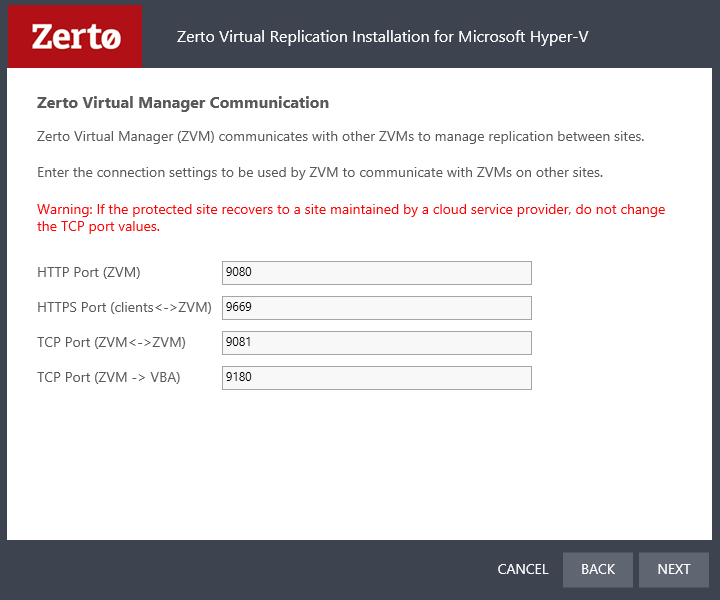Focus the HTTP Port (ZVM) field
The width and height of the screenshot is (720, 600).
377,273
